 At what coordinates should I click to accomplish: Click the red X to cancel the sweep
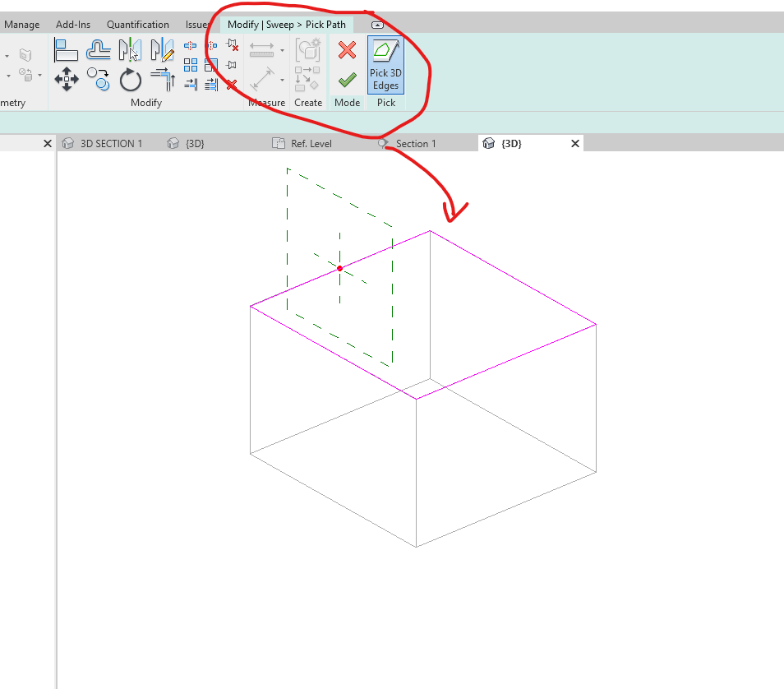[x=346, y=49]
